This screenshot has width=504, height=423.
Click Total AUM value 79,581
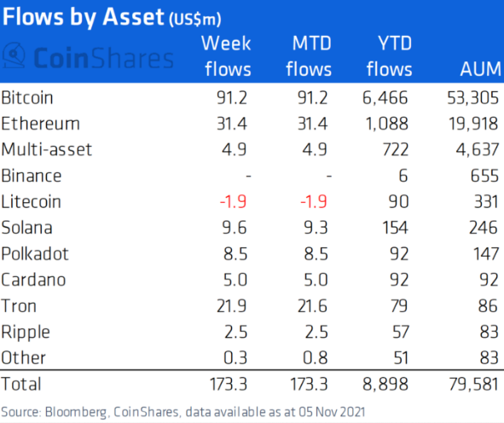[474, 384]
